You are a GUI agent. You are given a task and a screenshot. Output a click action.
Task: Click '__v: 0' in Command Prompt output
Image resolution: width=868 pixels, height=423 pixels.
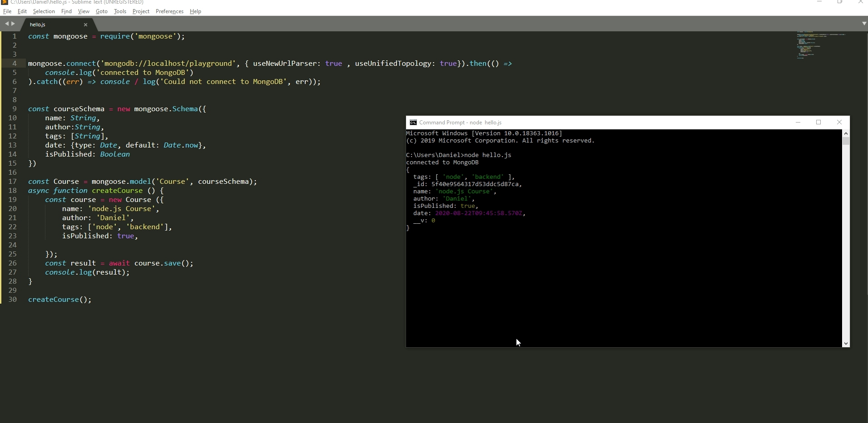point(424,221)
